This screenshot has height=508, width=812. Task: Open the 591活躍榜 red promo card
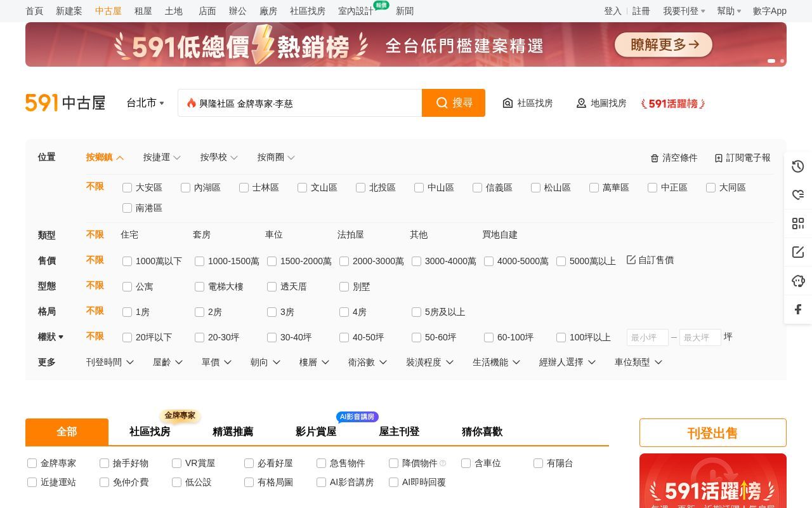click(x=713, y=481)
